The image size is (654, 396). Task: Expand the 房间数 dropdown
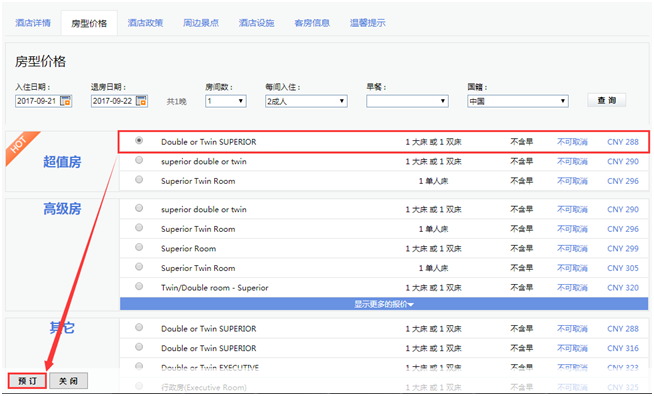click(x=226, y=101)
